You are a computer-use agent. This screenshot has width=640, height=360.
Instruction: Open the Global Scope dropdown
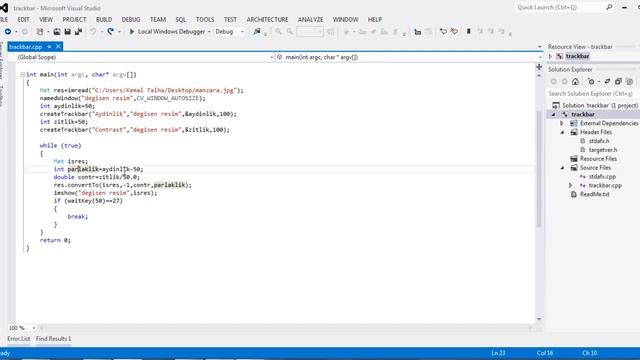click(271, 58)
